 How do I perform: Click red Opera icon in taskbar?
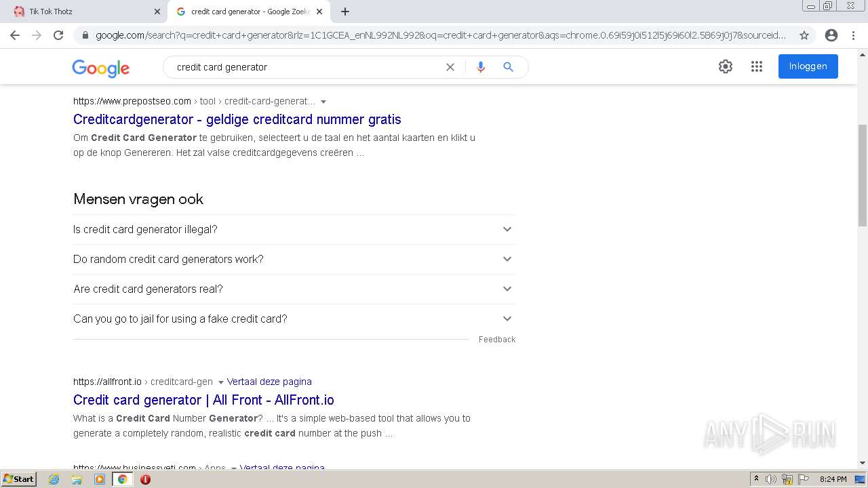pyautogui.click(x=145, y=479)
